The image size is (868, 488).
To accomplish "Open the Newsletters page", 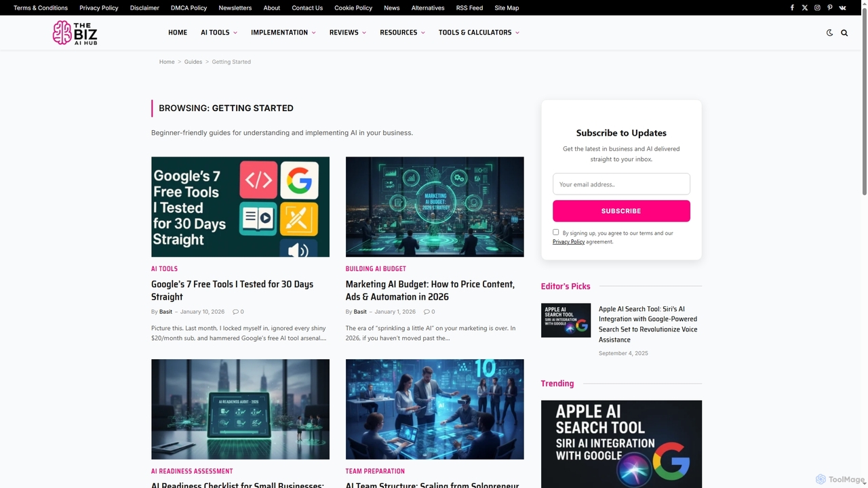I will coord(235,8).
